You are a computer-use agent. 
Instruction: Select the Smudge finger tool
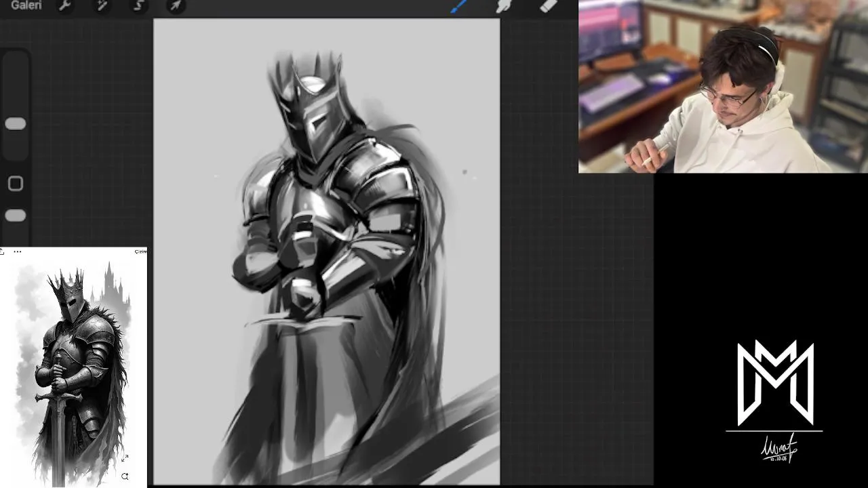coord(503,6)
